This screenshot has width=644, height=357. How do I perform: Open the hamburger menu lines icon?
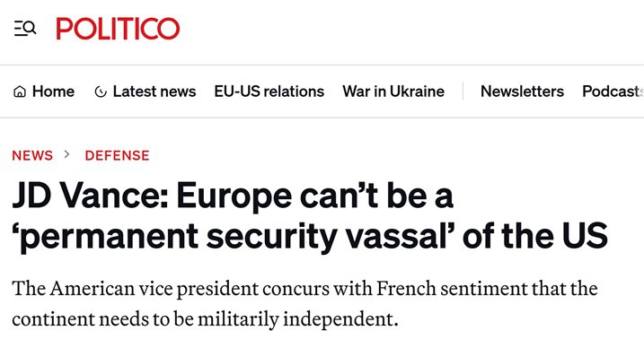(x=19, y=29)
